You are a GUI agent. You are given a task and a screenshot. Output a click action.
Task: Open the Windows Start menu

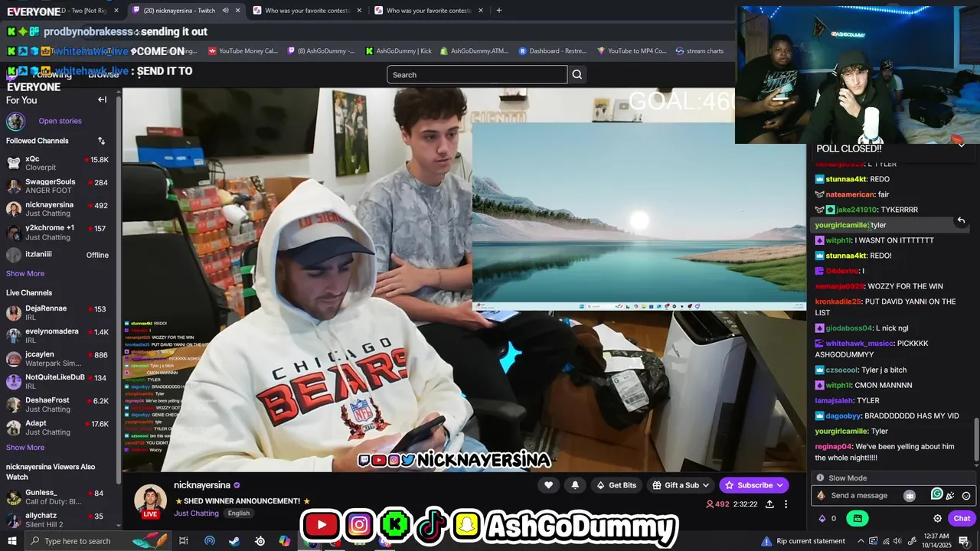pyautogui.click(x=12, y=541)
